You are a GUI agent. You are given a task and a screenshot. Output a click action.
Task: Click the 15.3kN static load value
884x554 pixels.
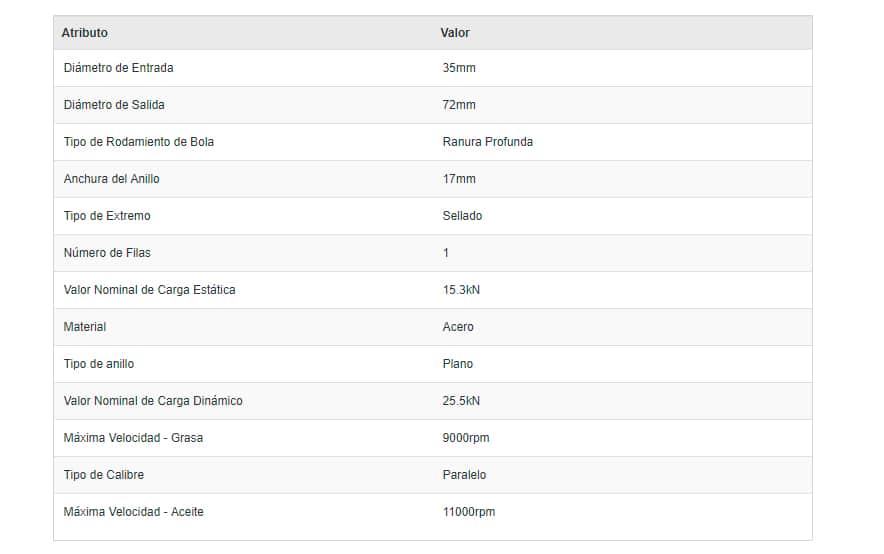point(461,290)
